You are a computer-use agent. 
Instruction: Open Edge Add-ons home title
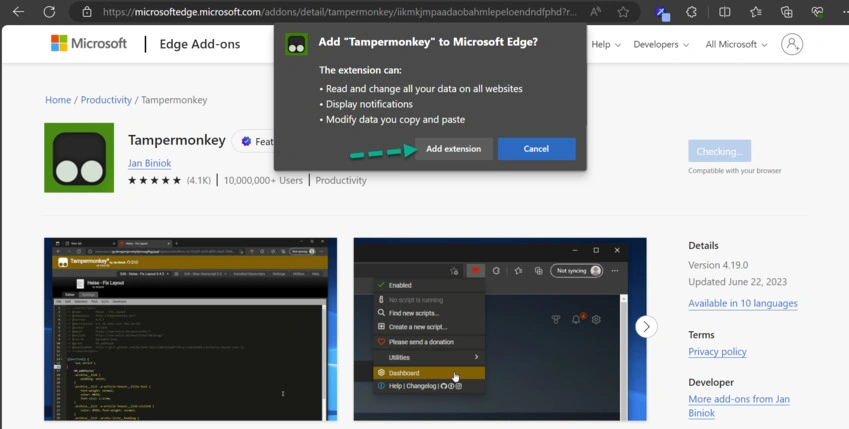[200, 44]
